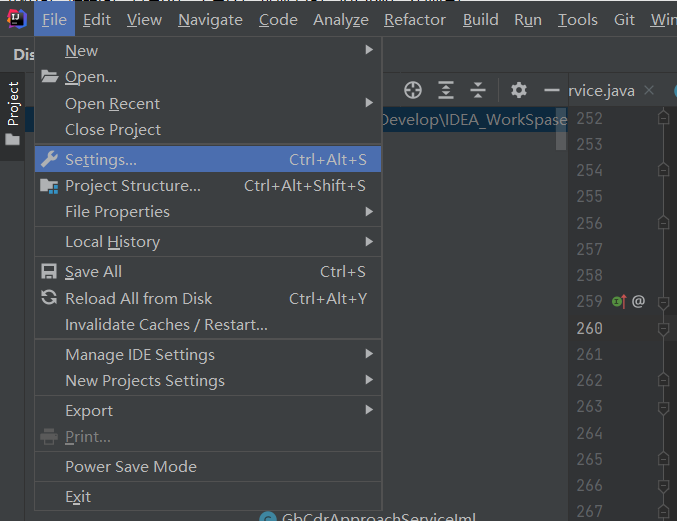Open the Code menu
Screen dimensions: 677x521
pyautogui.click(x=278, y=19)
